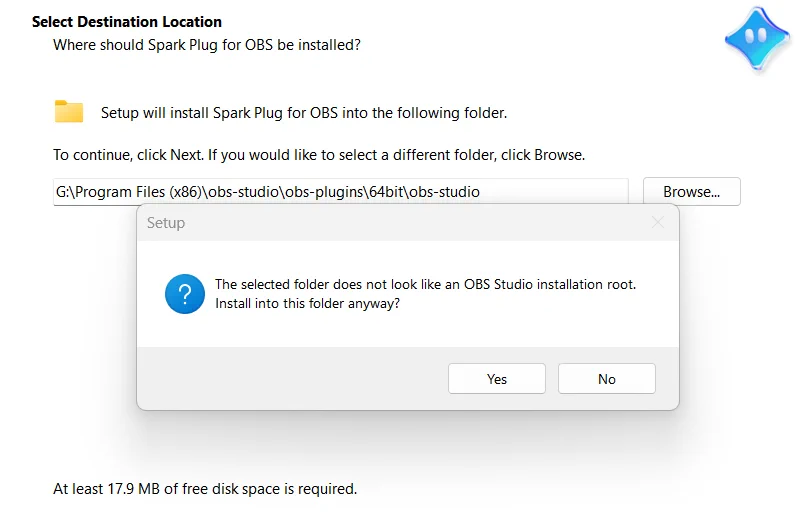This screenshot has width=796, height=515.
Task: Click 'Install into this folder anyway?' message
Action: click(307, 303)
